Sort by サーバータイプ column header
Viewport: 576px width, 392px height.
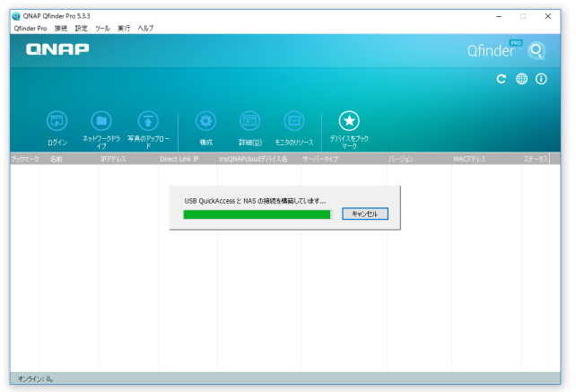tap(344, 159)
